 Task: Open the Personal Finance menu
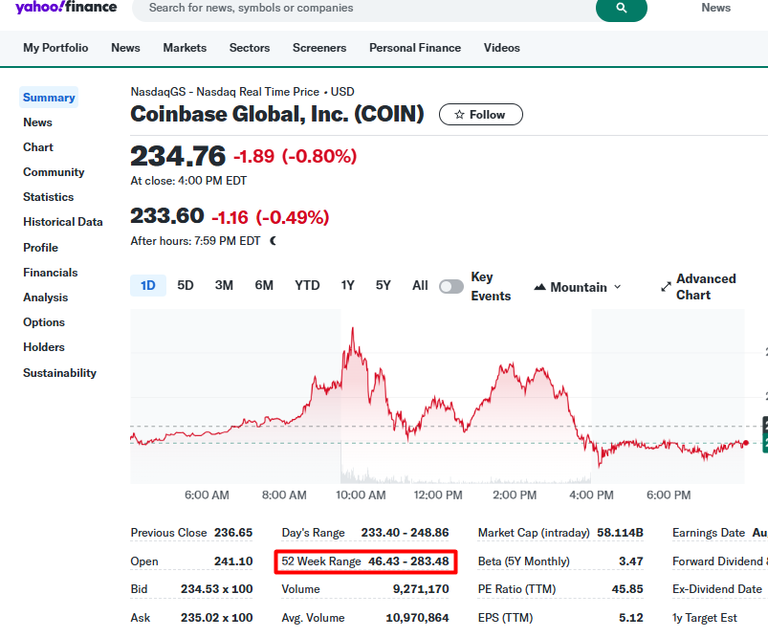click(x=415, y=47)
